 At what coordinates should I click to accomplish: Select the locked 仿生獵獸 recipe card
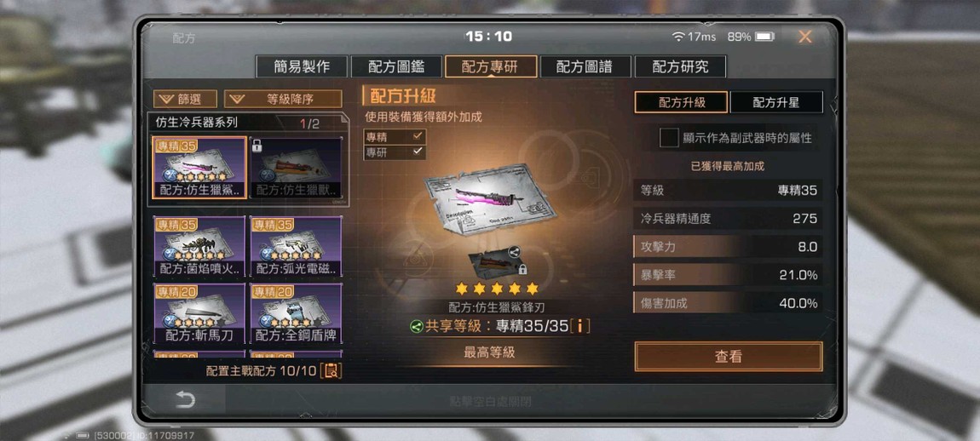(x=296, y=167)
